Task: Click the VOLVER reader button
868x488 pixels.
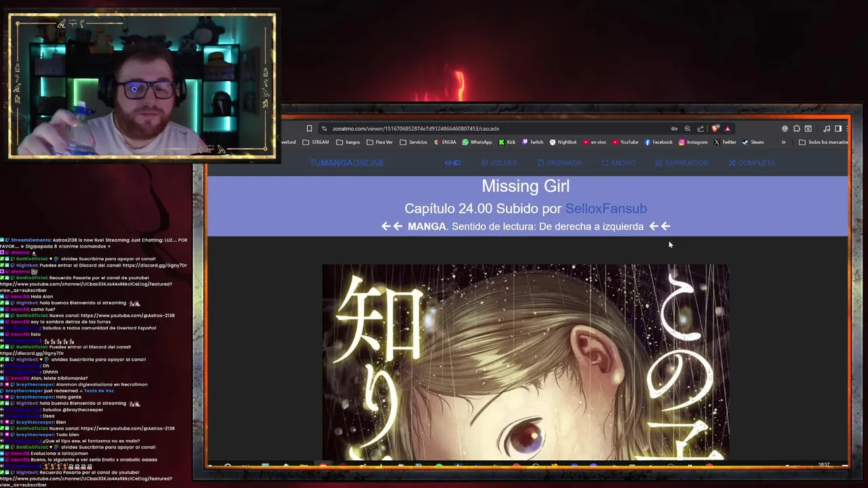Action: [x=499, y=163]
